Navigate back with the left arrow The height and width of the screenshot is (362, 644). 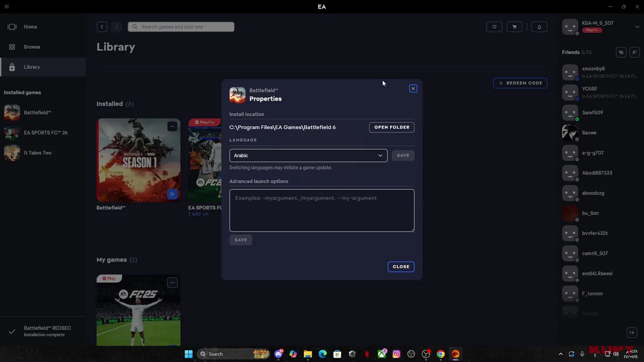(x=102, y=27)
